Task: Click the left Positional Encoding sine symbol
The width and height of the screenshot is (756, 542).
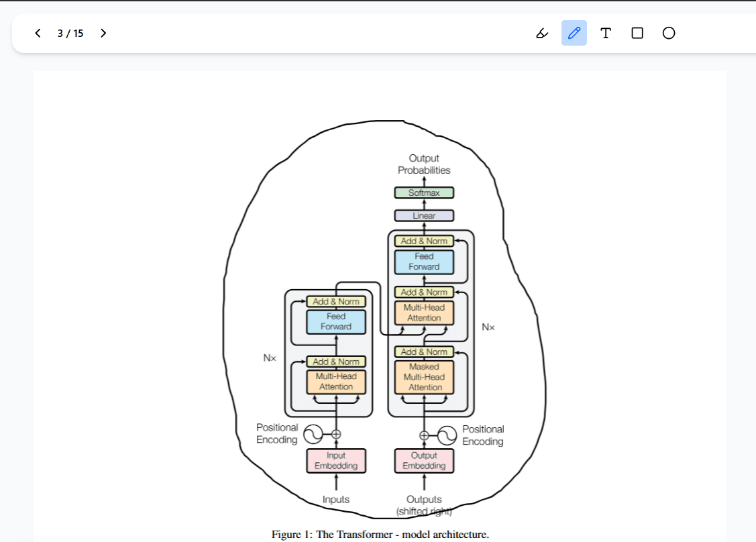Action: coord(313,434)
